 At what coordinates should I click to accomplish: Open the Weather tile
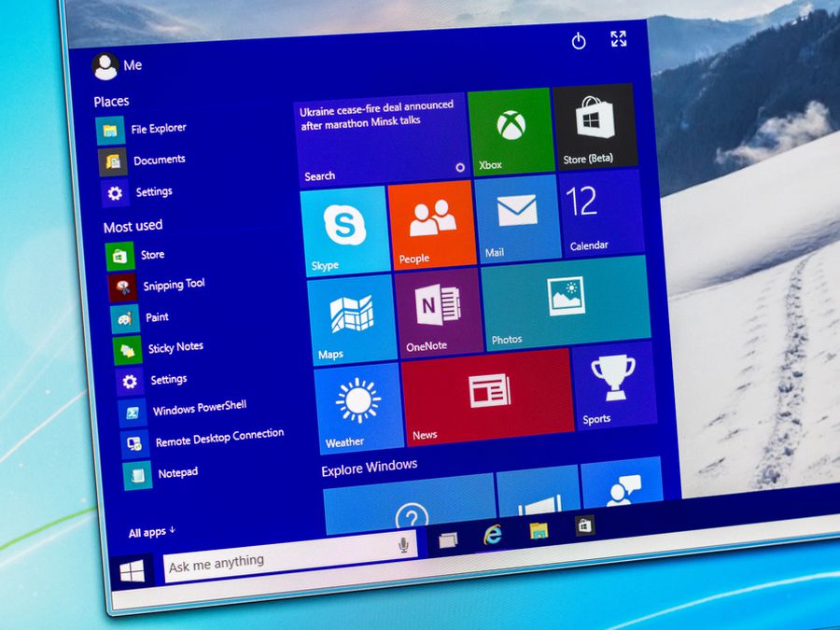pos(357,408)
